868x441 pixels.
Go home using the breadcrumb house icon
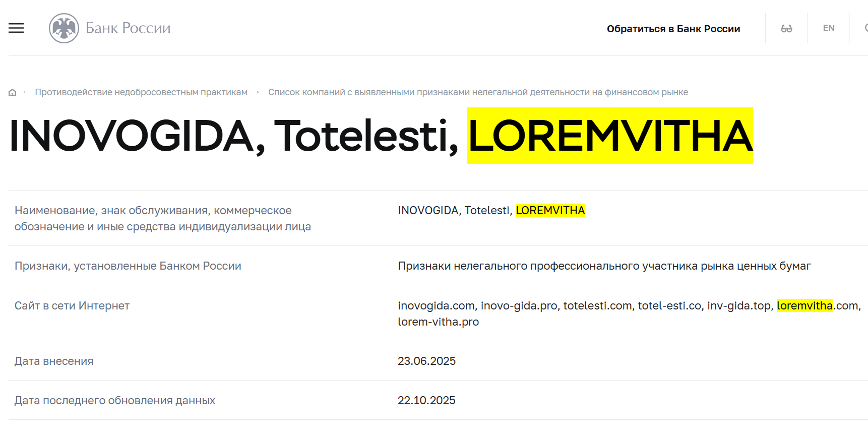[12, 92]
